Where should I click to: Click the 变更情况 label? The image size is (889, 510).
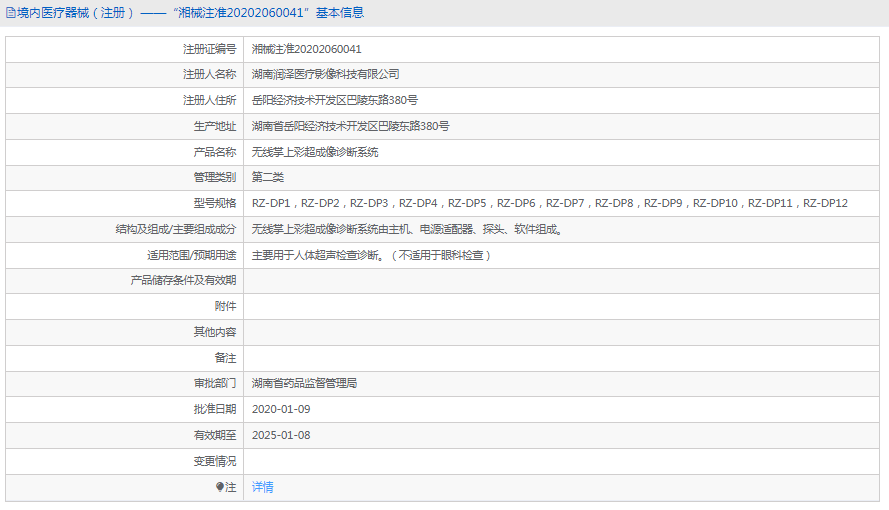pos(214,461)
